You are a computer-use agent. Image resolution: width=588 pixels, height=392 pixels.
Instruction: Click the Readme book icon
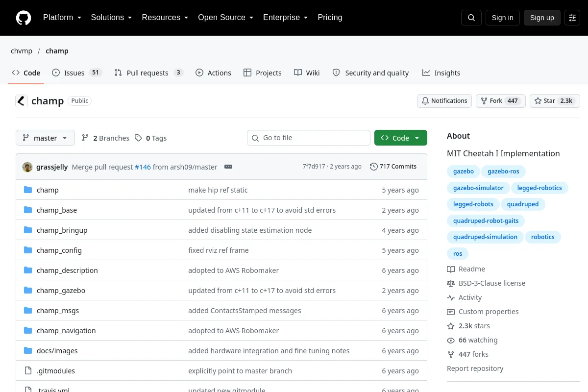point(451,269)
